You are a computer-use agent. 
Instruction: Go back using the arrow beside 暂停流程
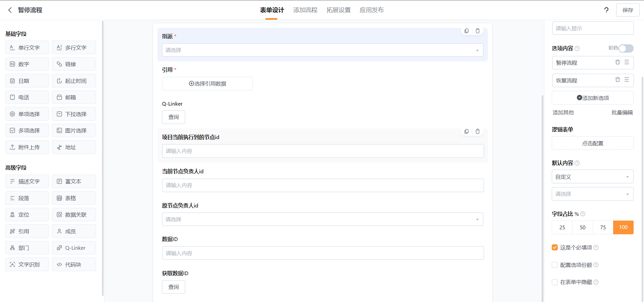pyautogui.click(x=10, y=10)
